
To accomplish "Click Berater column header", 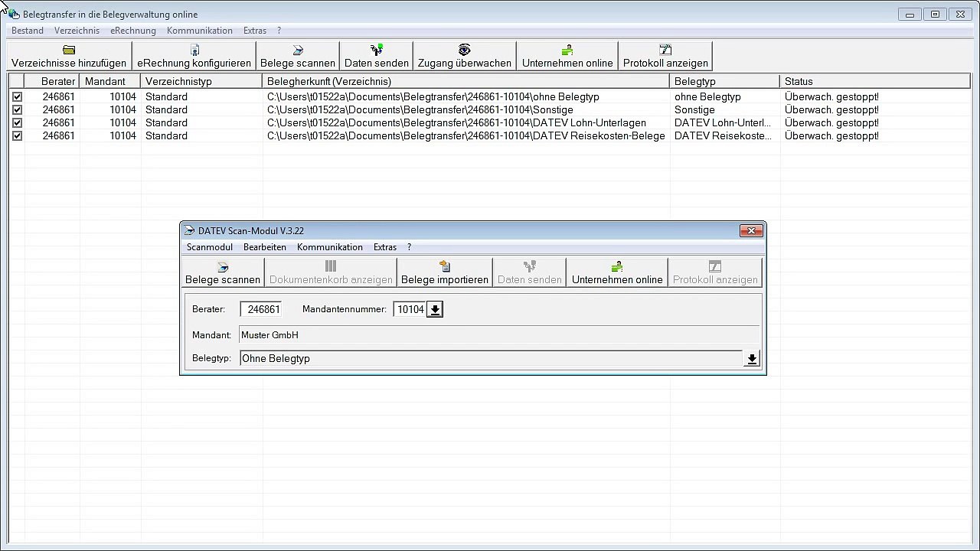I will [52, 81].
